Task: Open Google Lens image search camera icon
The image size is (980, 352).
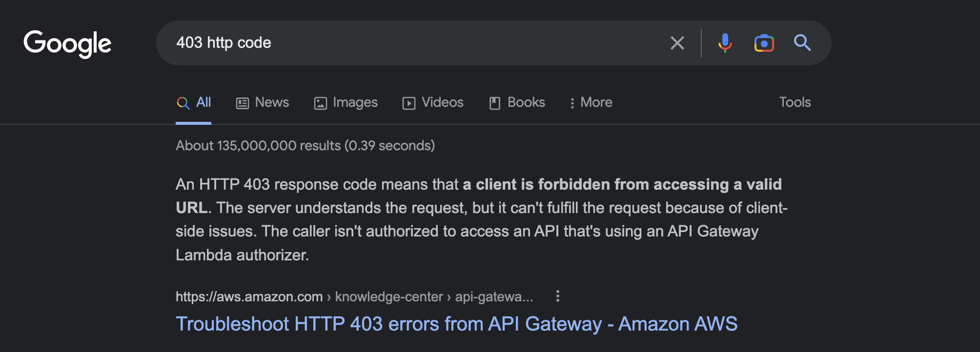Action: coord(764,43)
